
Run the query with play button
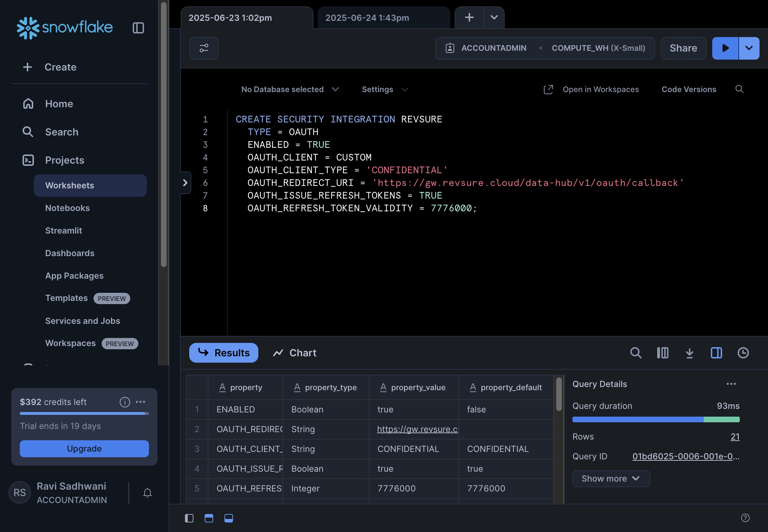725,48
